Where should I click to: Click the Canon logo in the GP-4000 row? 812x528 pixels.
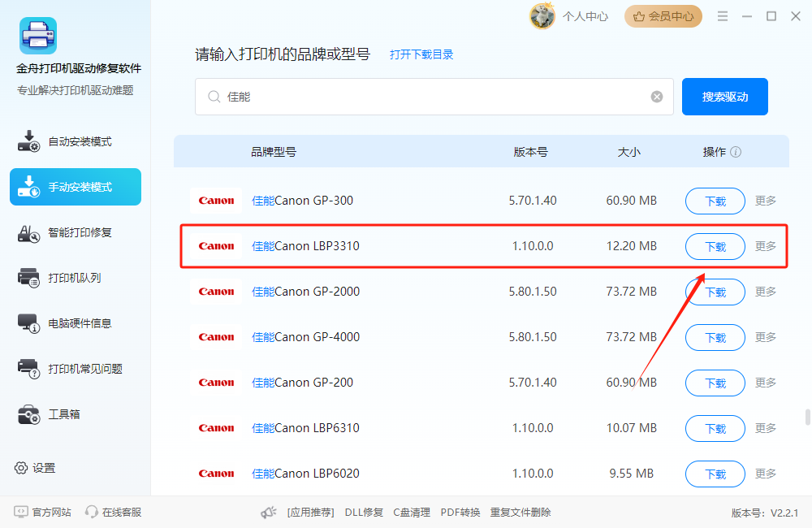tap(216, 337)
